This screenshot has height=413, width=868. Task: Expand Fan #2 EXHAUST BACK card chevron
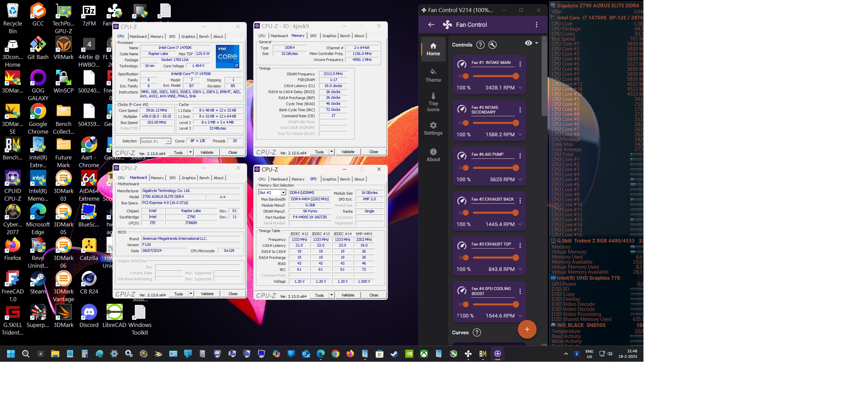pyautogui.click(x=520, y=224)
